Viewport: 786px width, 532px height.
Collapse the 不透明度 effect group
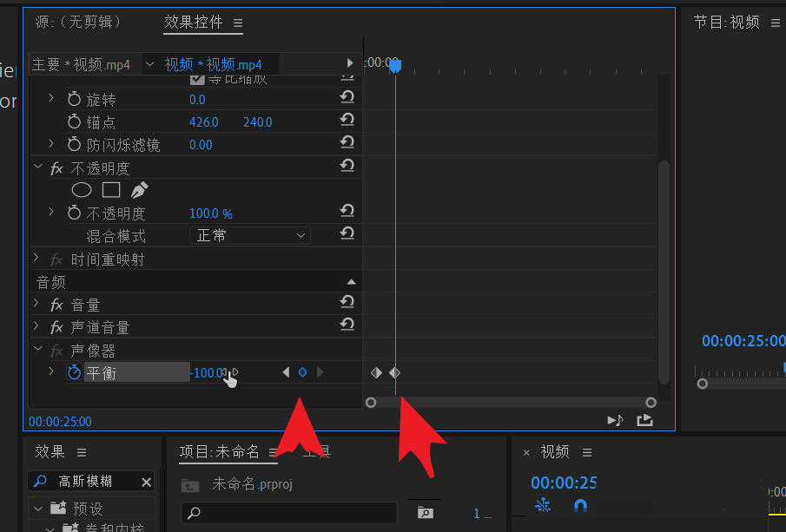36,167
